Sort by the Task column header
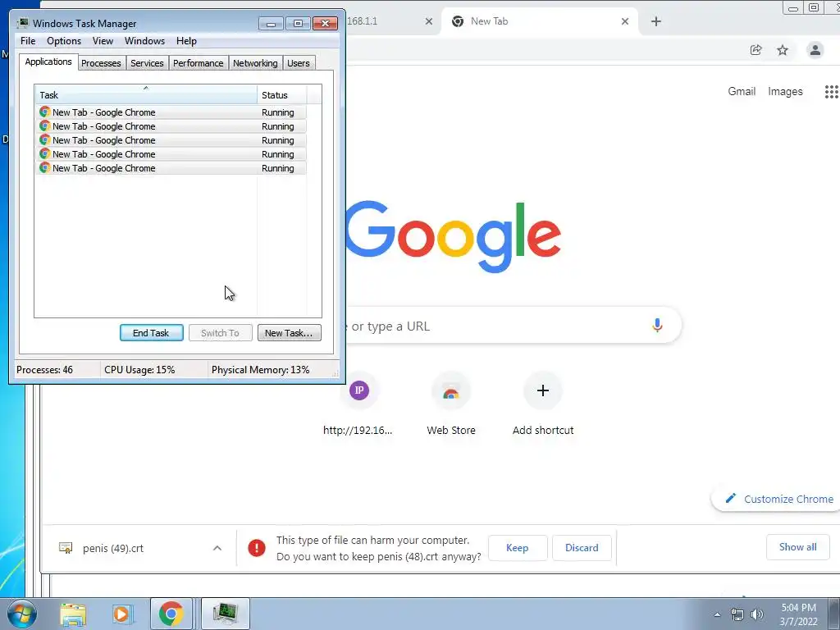 (146, 94)
